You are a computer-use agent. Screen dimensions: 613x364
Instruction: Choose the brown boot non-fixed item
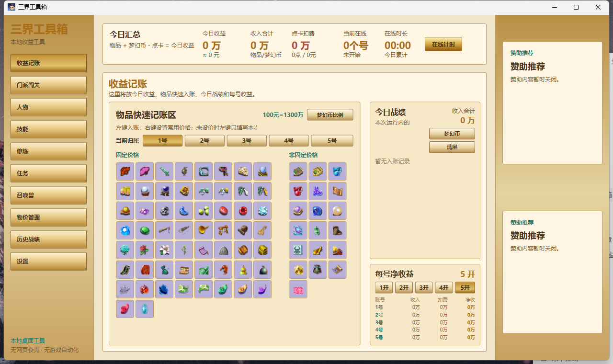pos(338,230)
